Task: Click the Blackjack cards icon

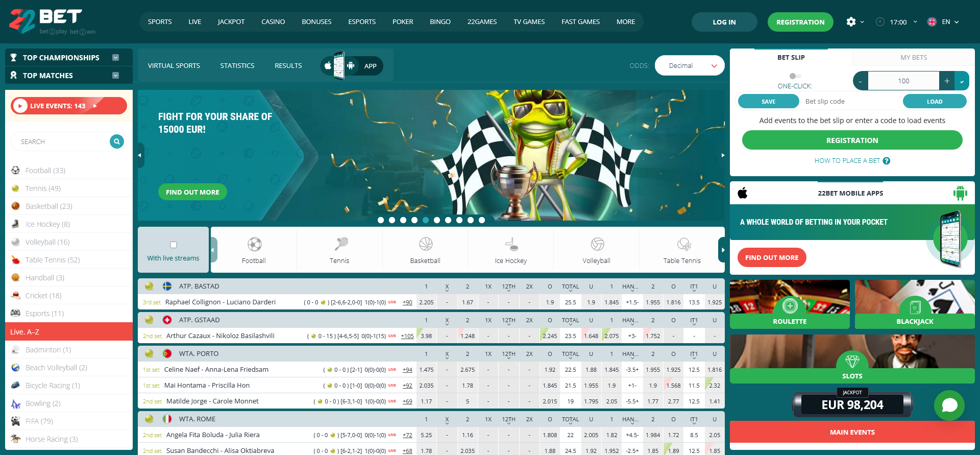Action: (915, 307)
